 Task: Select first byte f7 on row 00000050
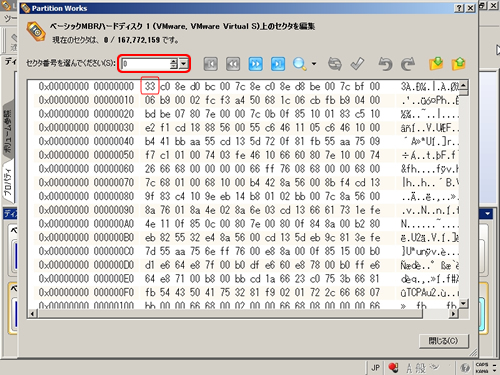(150, 155)
